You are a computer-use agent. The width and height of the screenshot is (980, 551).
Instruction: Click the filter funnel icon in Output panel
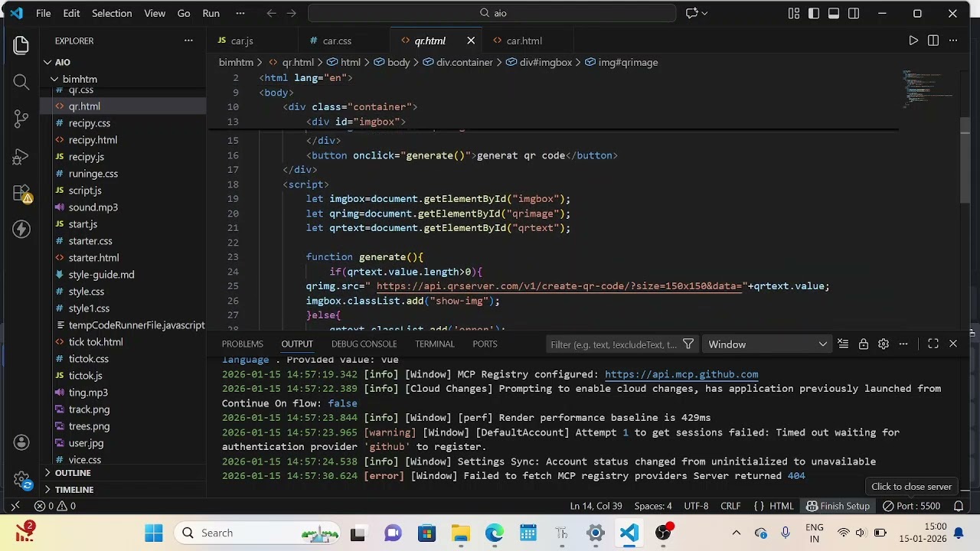pos(688,344)
